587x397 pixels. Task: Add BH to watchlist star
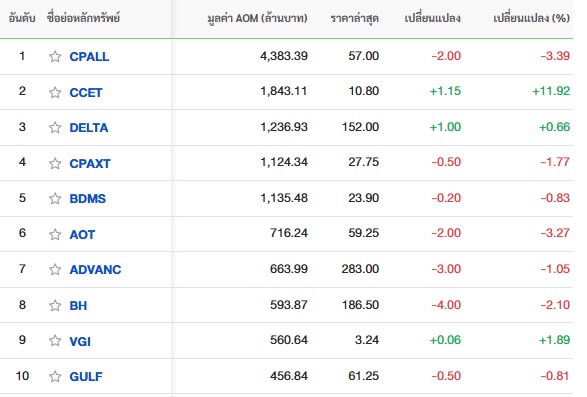[55, 306]
